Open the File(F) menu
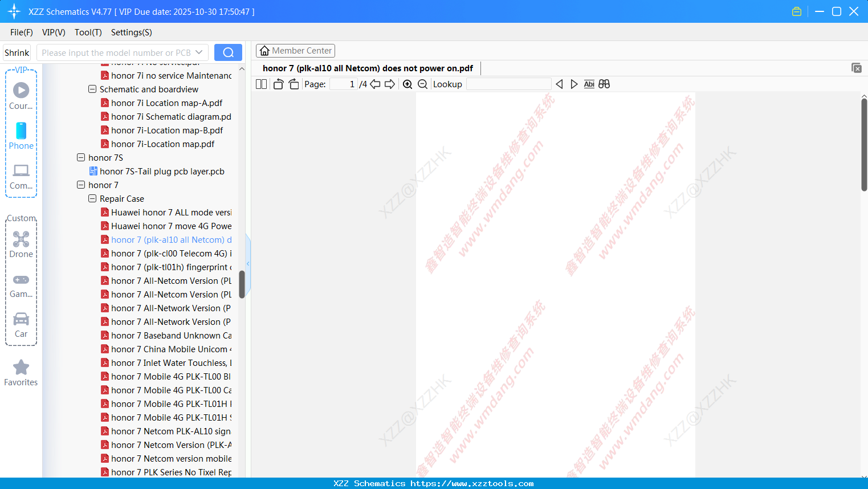Image resolution: width=868 pixels, height=489 pixels. 22,32
